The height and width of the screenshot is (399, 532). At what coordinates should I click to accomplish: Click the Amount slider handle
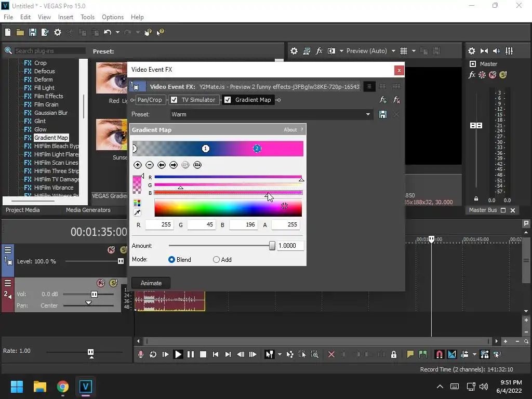point(272,246)
